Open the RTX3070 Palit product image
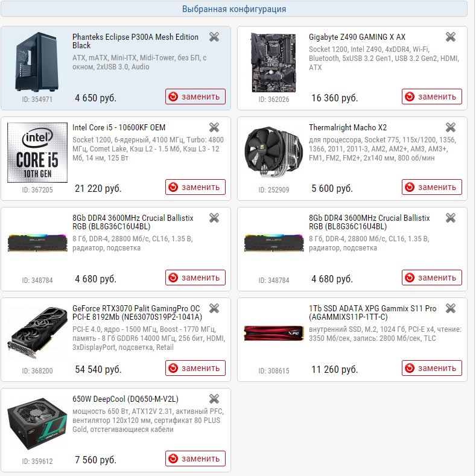This screenshot has height=476, width=476. click(x=37, y=332)
